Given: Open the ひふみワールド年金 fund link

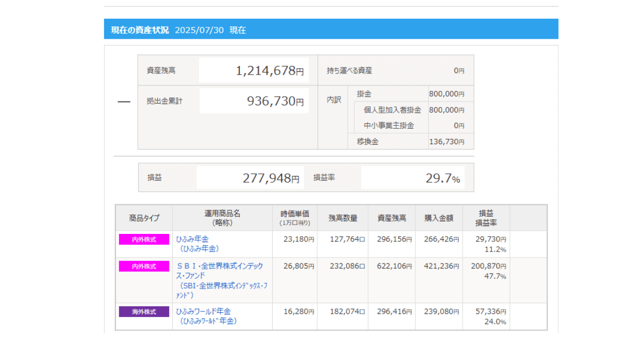Looking at the screenshot, I should (x=207, y=316).
